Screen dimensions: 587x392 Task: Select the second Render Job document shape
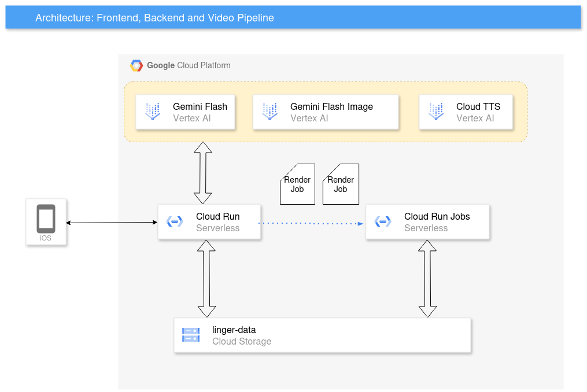click(341, 184)
